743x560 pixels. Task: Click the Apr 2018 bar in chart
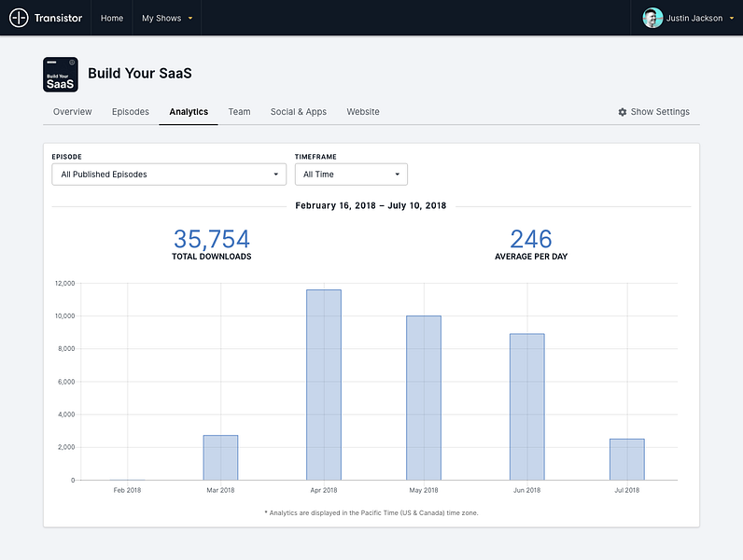(324, 385)
